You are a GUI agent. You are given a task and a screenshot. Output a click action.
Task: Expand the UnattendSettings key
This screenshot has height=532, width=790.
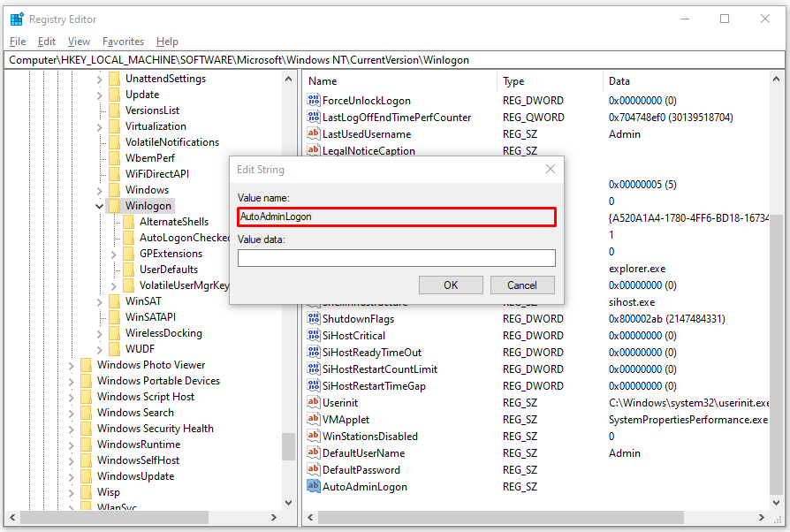click(99, 80)
